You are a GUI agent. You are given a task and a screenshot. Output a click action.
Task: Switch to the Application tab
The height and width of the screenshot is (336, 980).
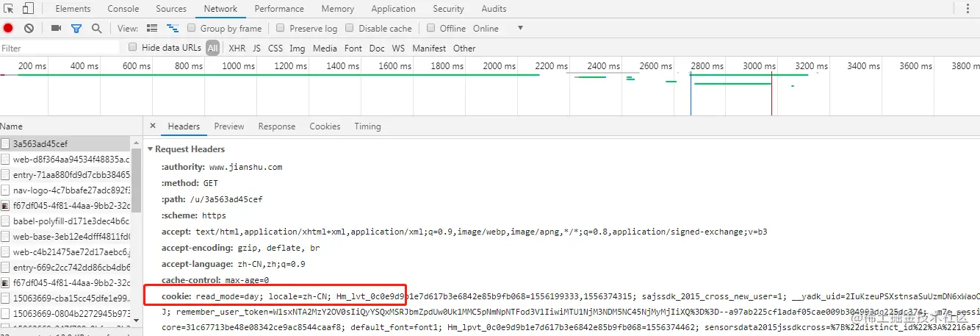393,9
